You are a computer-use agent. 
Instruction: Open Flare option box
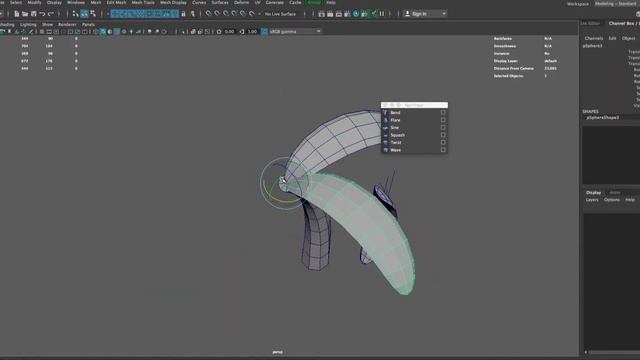click(443, 120)
